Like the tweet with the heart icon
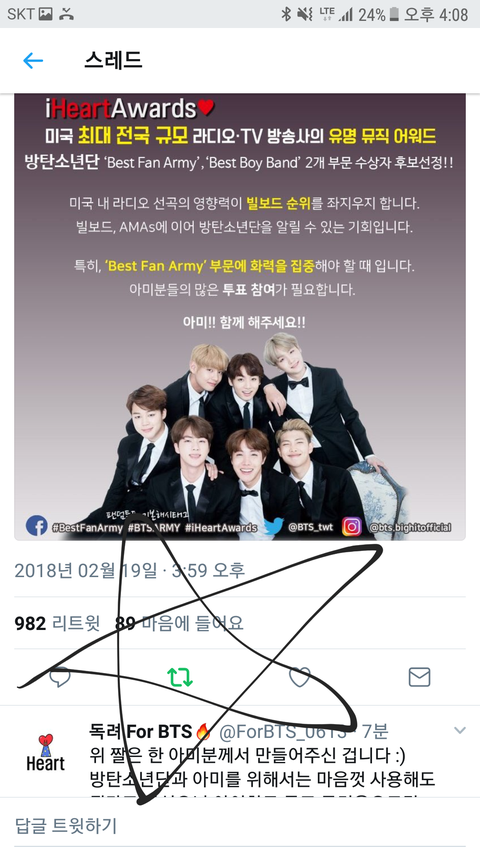The width and height of the screenshot is (480, 853). click(x=299, y=677)
